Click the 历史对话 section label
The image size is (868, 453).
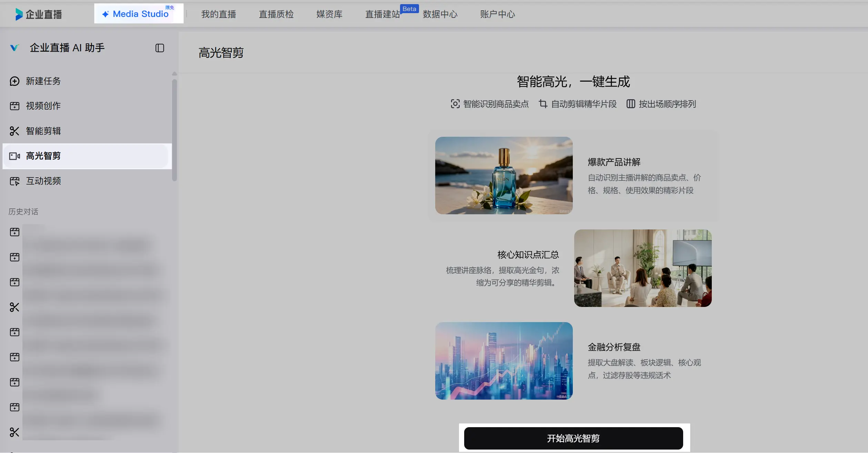[x=23, y=212]
